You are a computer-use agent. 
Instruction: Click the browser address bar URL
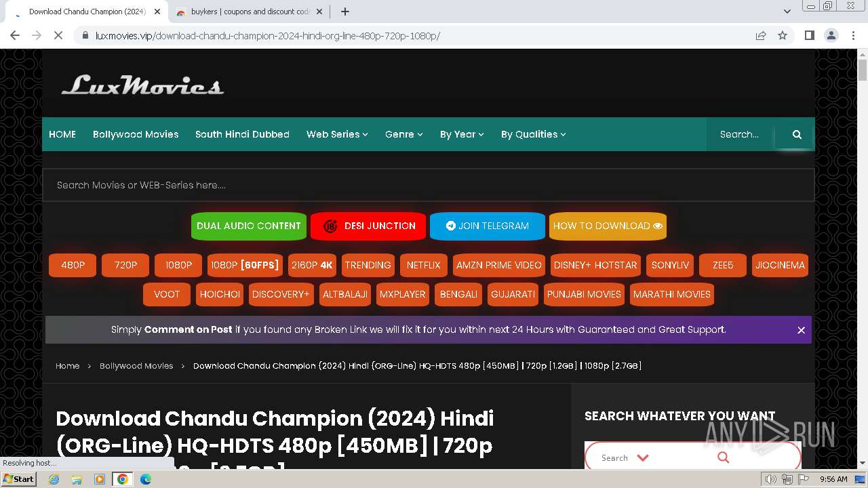point(268,35)
